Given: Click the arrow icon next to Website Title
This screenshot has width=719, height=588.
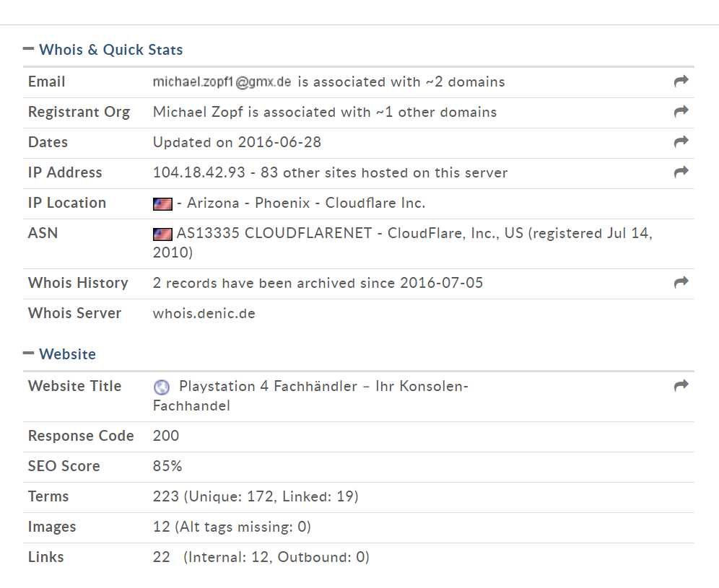Looking at the screenshot, I should [681, 385].
